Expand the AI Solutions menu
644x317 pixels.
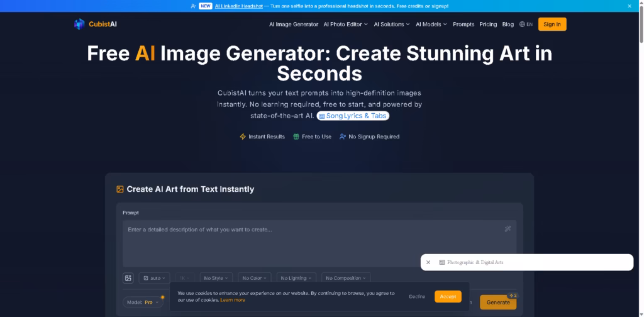(x=392, y=25)
